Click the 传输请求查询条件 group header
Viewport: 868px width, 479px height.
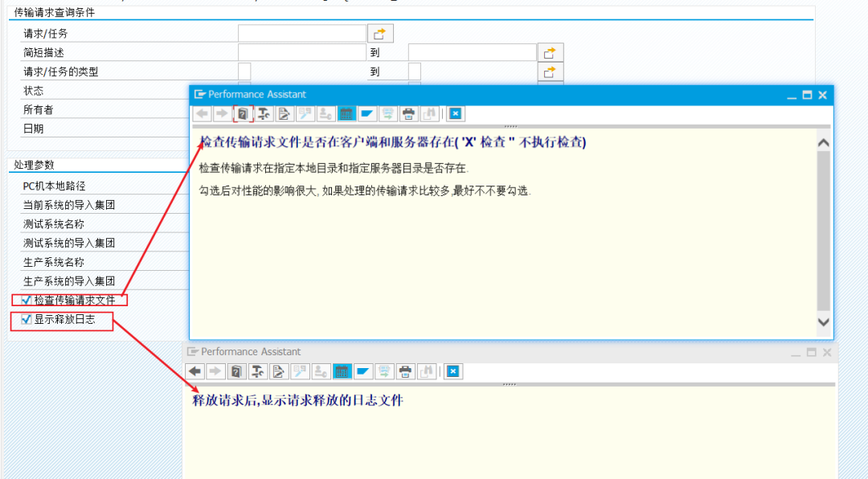pyautogui.click(x=55, y=12)
